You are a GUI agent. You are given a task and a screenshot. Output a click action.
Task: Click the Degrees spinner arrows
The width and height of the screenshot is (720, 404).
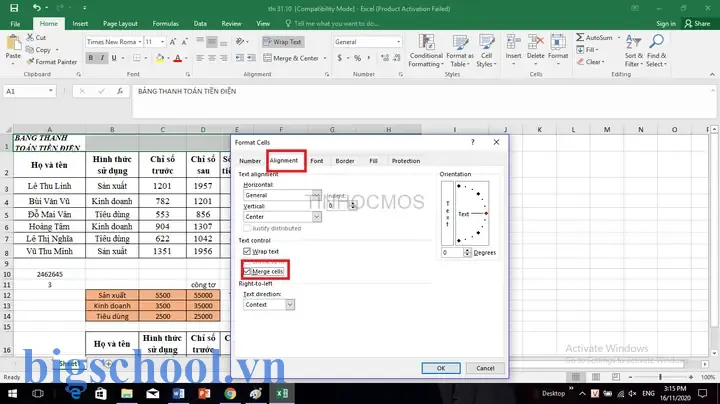tap(467, 252)
